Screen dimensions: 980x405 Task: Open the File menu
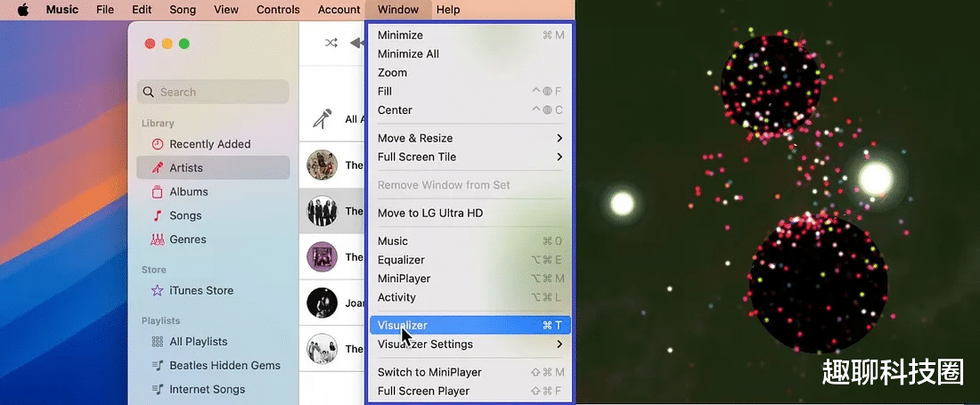(105, 10)
